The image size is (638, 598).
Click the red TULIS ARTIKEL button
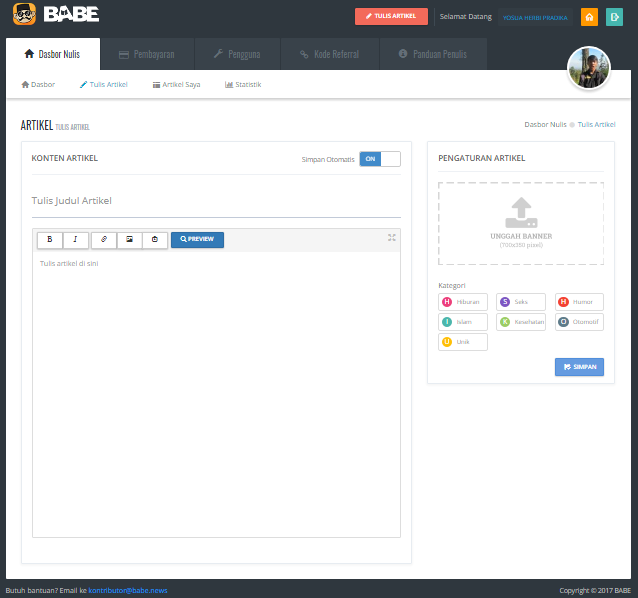[391, 16]
